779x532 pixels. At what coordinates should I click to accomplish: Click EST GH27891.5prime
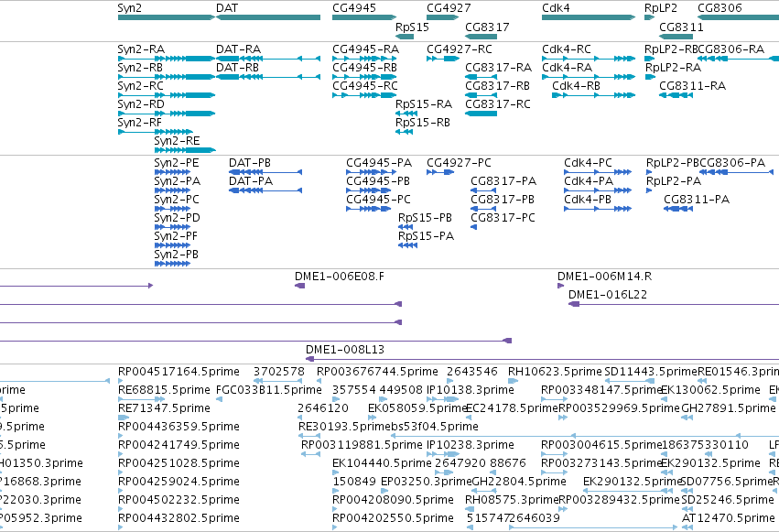pos(729,408)
